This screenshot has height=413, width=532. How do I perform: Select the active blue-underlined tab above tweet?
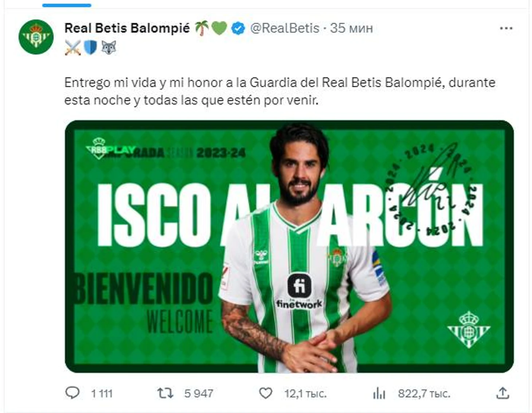67,5
